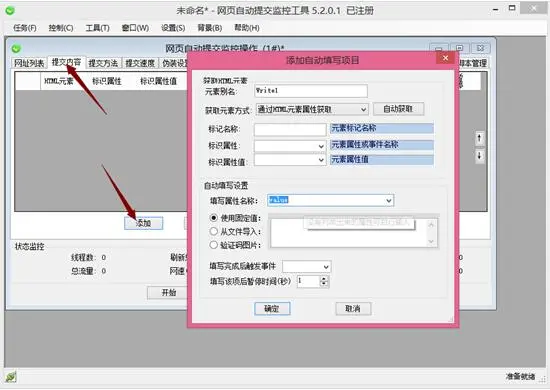Click the 线程数 status label

(x=83, y=257)
